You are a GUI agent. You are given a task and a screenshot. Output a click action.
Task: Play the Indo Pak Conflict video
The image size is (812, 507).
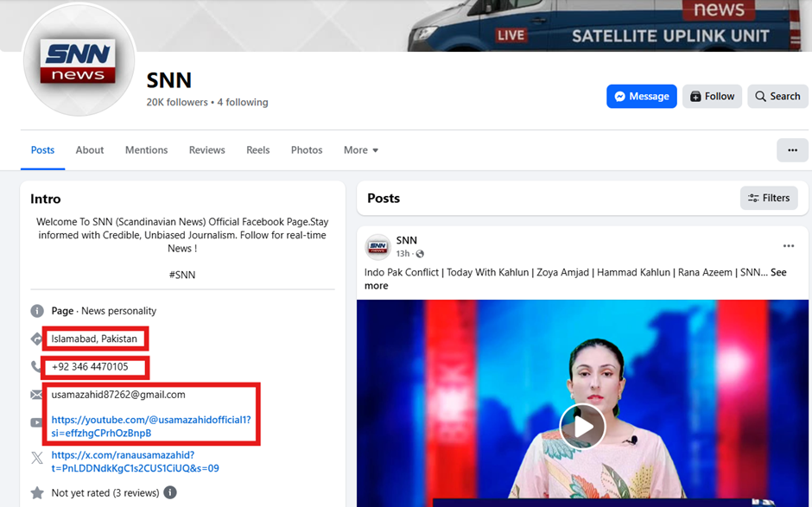(582, 427)
